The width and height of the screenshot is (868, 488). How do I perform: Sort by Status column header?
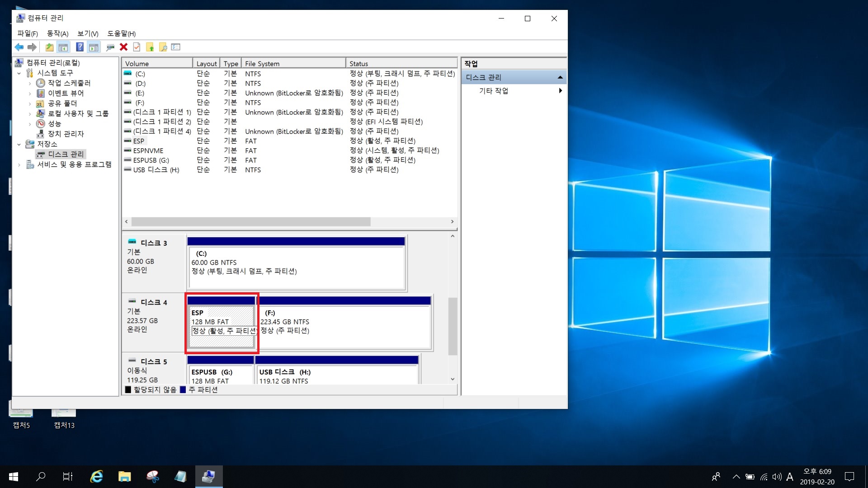point(401,63)
